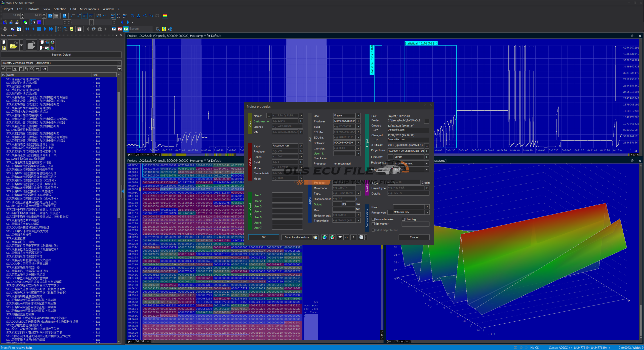
Task: Enable the Noread marker checkbox
Action: click(373, 219)
